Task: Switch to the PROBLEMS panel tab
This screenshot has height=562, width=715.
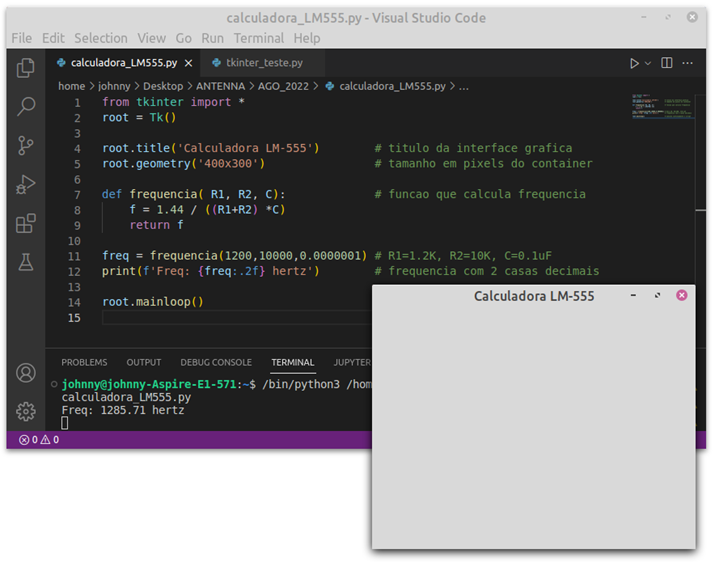Action: click(x=84, y=363)
